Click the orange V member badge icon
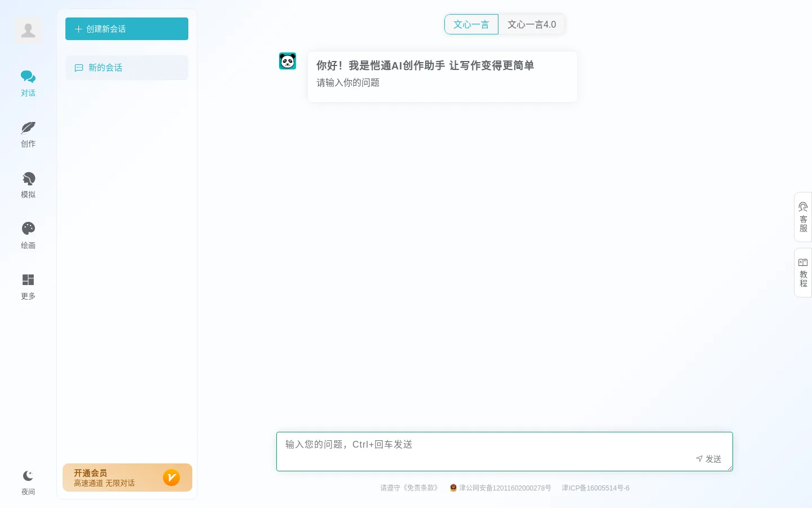Screen dimensions: 812x508 171,478
